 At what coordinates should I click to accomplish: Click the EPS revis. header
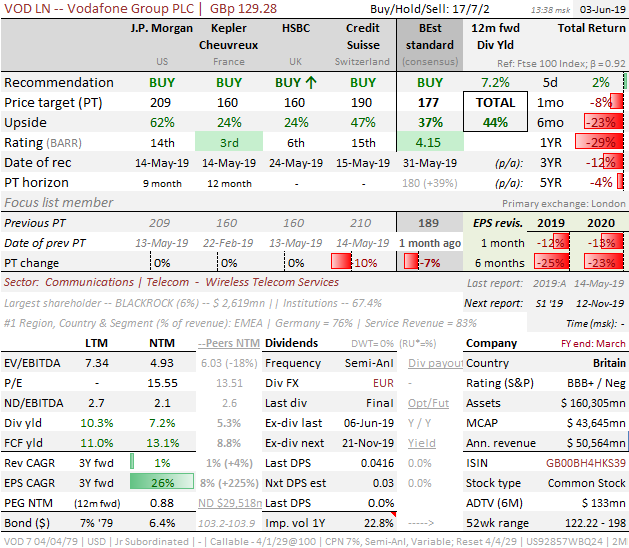tap(497, 223)
